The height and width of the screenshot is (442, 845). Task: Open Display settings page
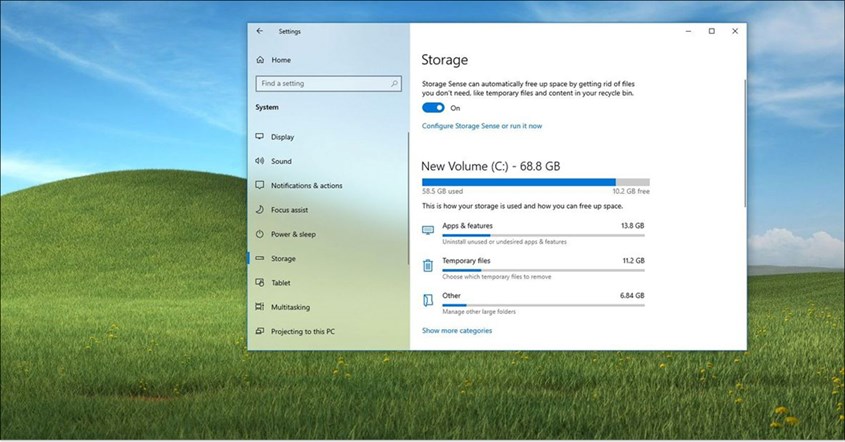point(282,137)
